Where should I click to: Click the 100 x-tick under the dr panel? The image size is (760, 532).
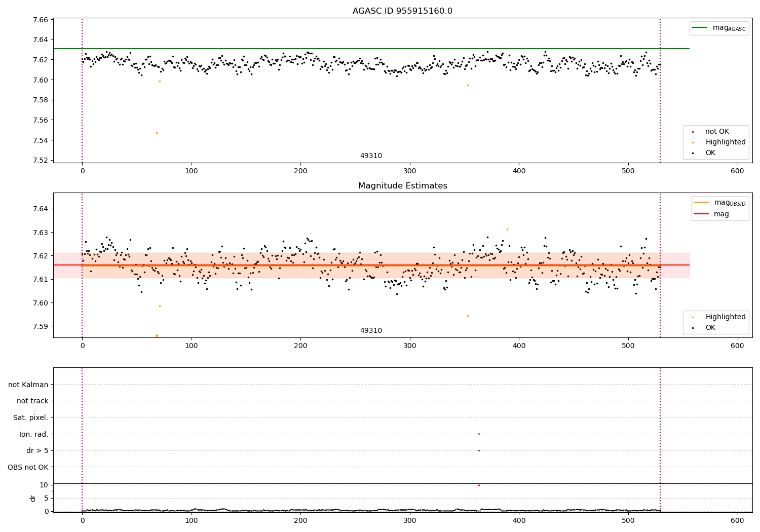tap(192, 520)
